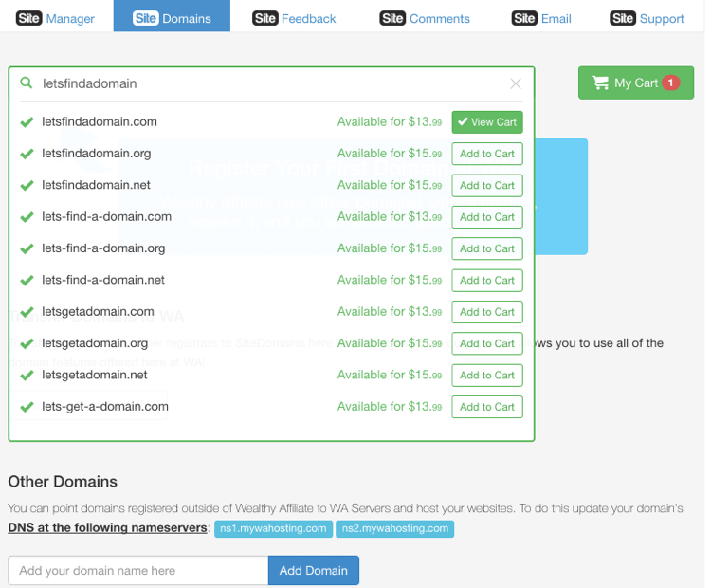Click green checkmark beside letsgetadomain.org
The image size is (711, 588).
tap(27, 343)
